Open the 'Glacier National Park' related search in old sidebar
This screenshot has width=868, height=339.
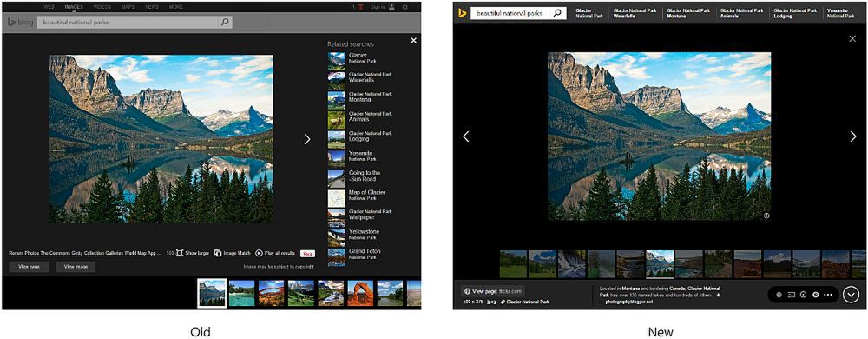click(360, 59)
